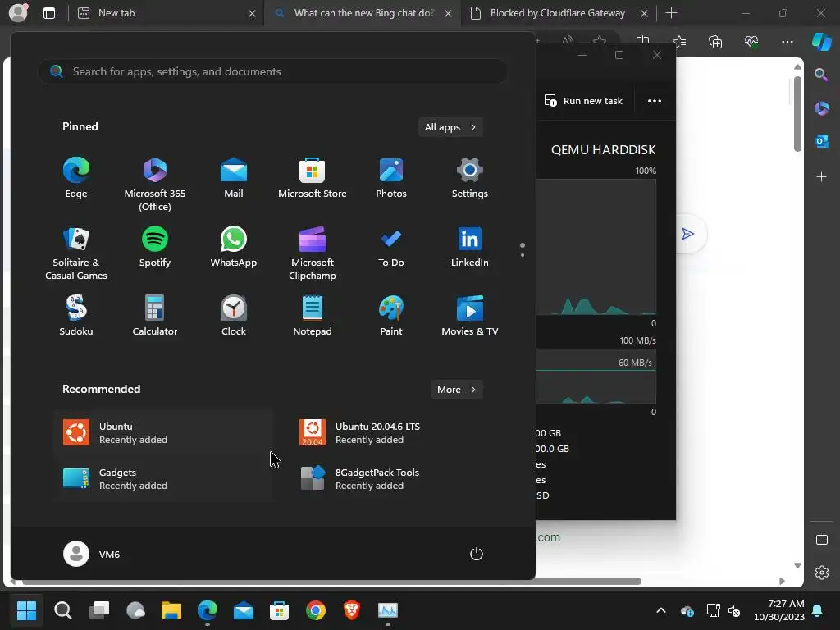
Task: Launch Microsoft 365 (Office) from Pinned
Action: pyautogui.click(x=155, y=184)
